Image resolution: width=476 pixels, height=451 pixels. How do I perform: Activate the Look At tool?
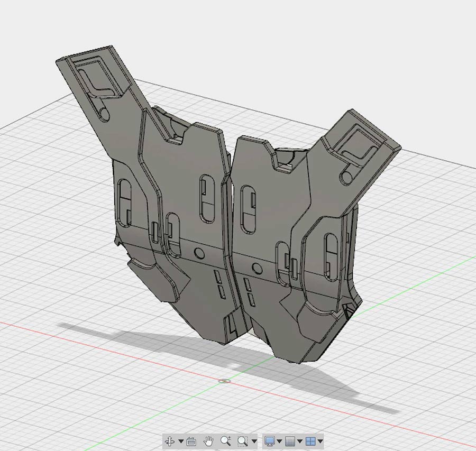[191, 441]
